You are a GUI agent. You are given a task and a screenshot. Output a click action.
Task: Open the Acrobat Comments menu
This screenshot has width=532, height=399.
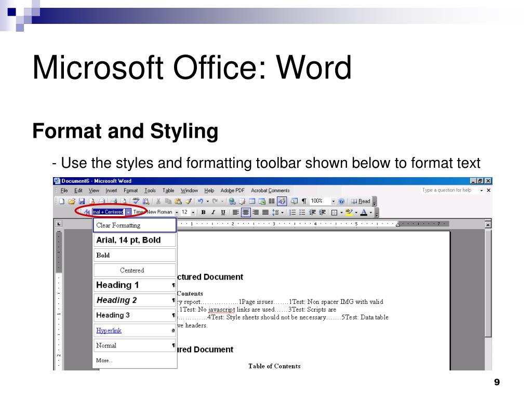pos(270,190)
